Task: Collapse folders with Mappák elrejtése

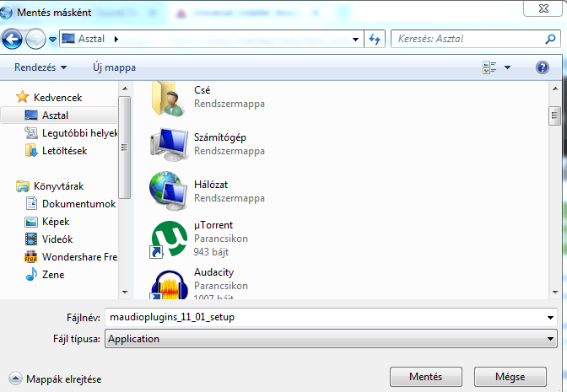Action: click(56, 379)
